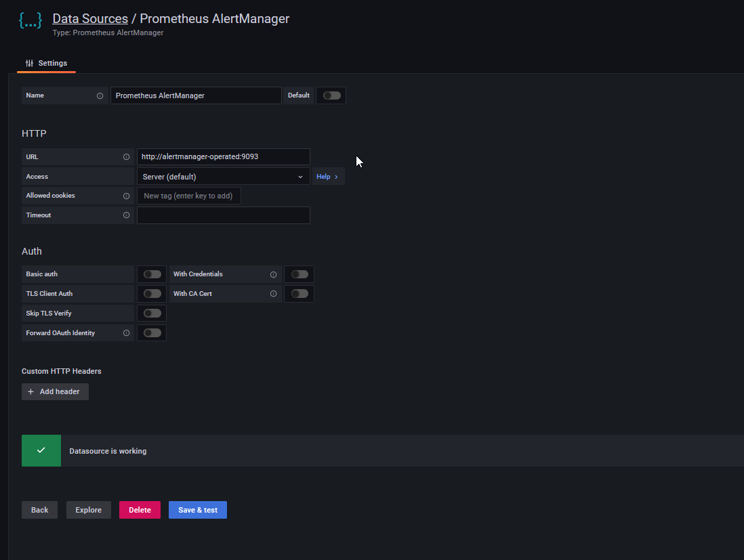Enable the Basic auth switch

(152, 274)
